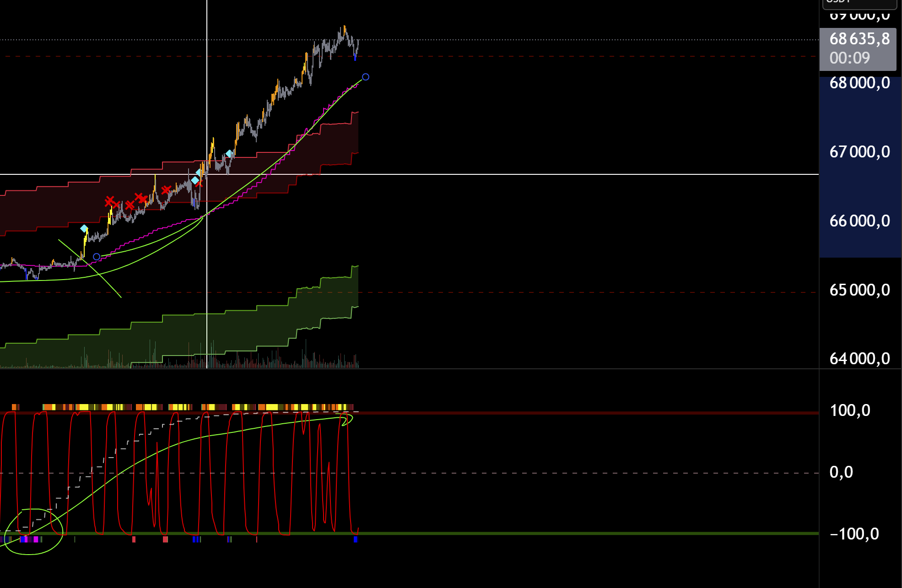The image size is (902, 588).
Task: Click the rightmost cyan diamond marker near 67 000
Action: pos(229,154)
